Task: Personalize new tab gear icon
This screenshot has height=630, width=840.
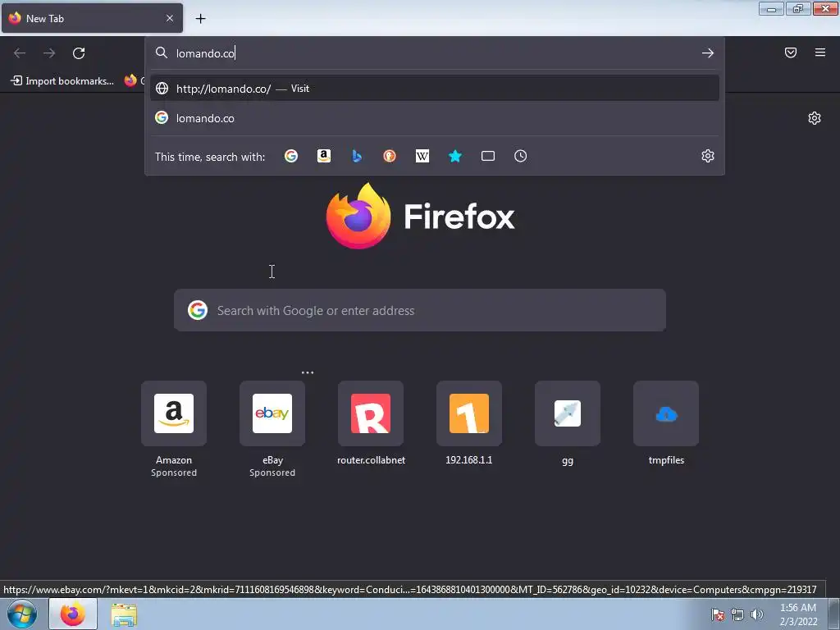Action: point(815,118)
